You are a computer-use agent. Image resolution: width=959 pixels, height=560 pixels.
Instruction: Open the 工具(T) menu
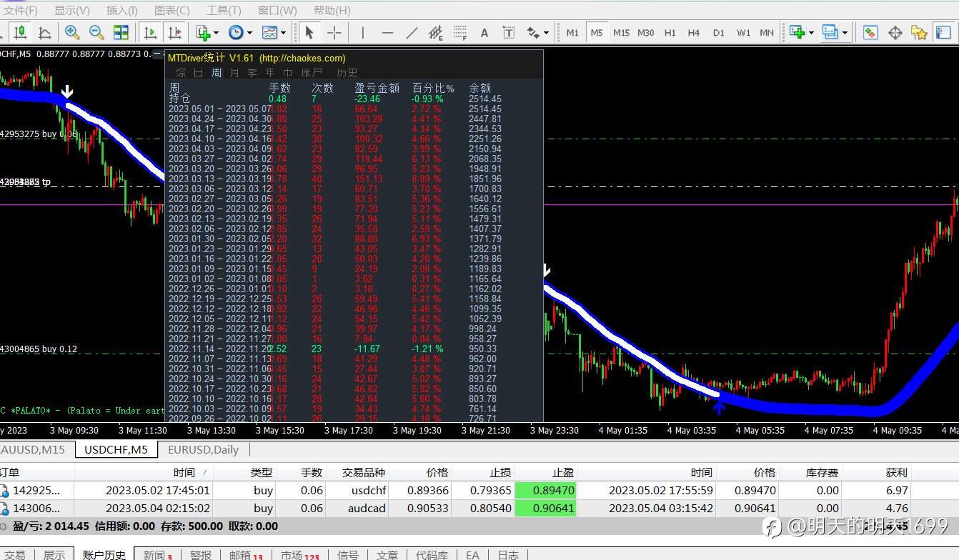[224, 10]
